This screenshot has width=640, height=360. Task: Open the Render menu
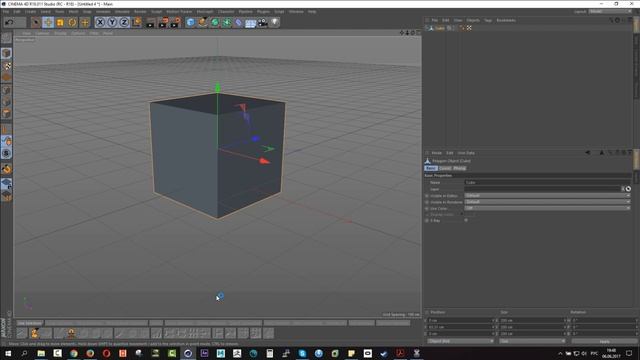pyautogui.click(x=140, y=12)
